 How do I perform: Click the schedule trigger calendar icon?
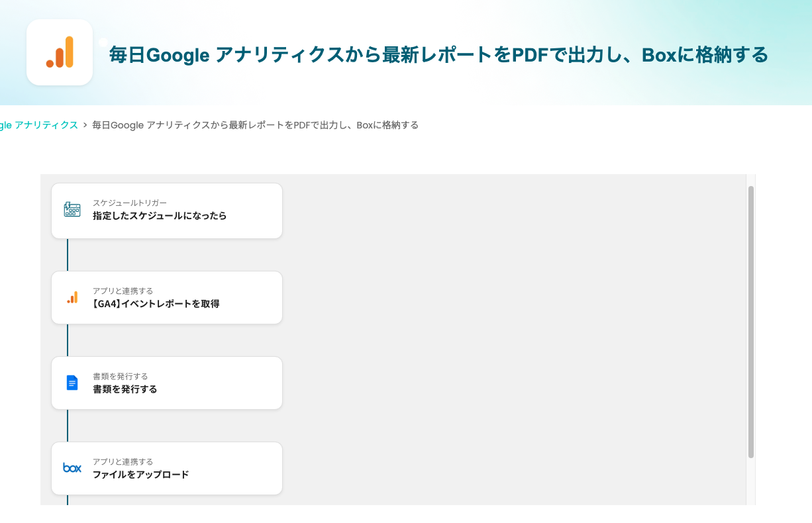(x=72, y=210)
